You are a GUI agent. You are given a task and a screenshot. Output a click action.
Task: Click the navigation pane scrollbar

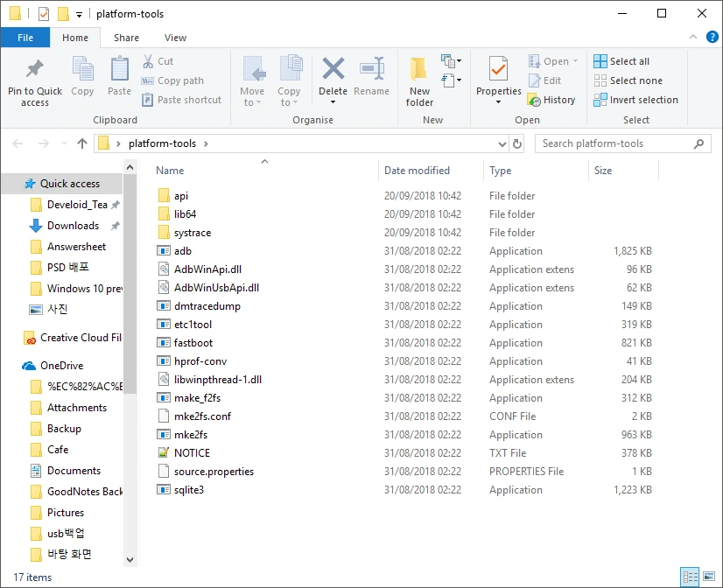pos(130,283)
